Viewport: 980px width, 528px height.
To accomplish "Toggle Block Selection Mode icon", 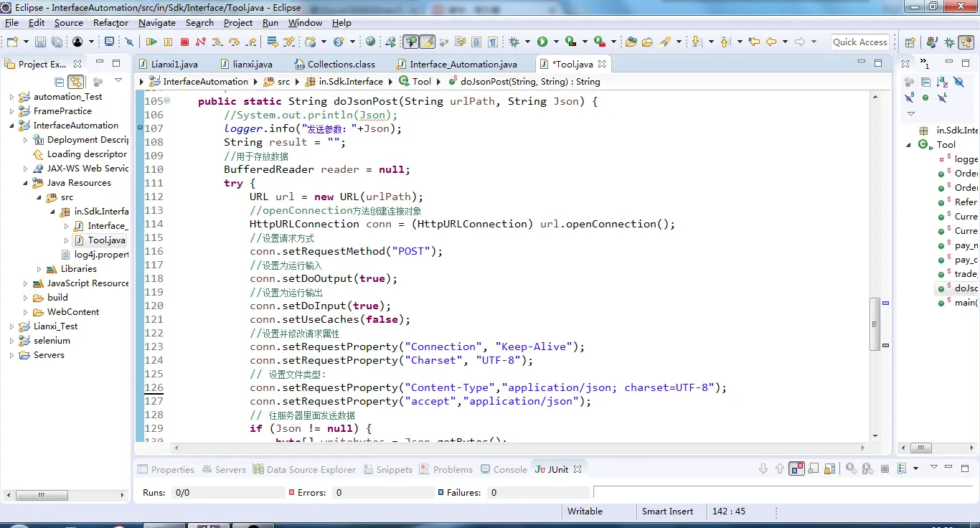I will tap(476, 42).
